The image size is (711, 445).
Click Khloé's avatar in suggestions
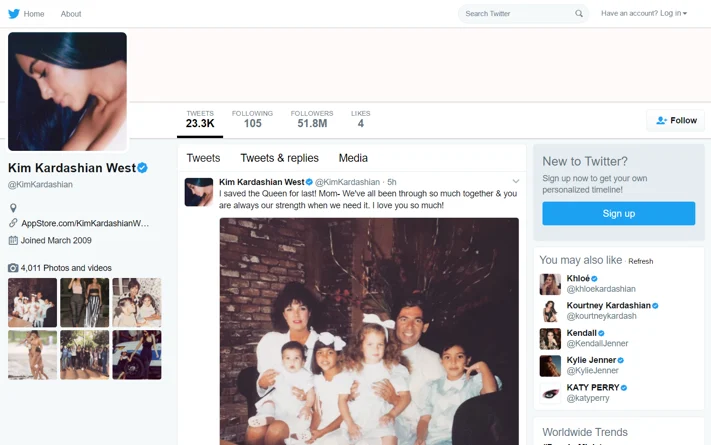pyautogui.click(x=550, y=284)
